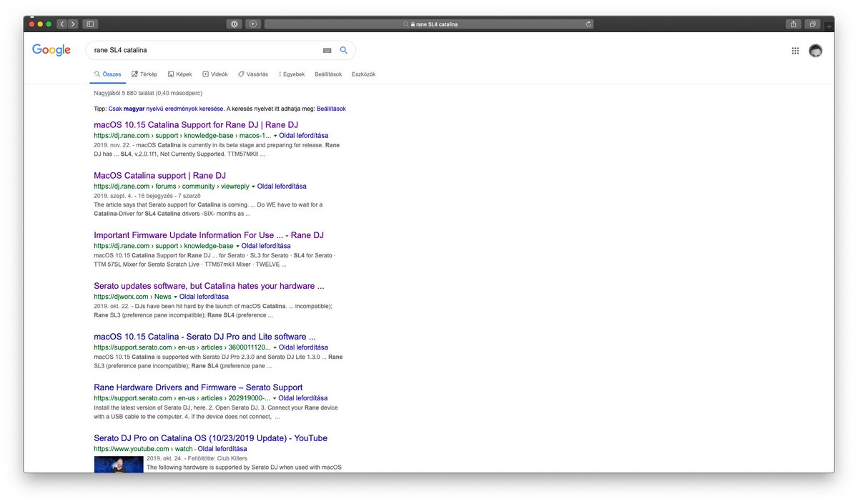This screenshot has width=858, height=504.
Task: Open the on-screen keyboard icon in search box
Action: pyautogui.click(x=327, y=51)
